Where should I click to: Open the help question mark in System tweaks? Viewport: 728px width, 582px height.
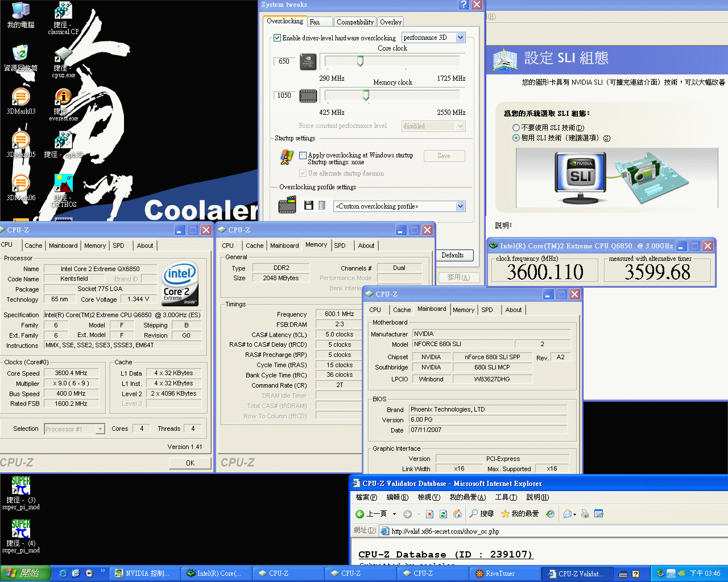(x=464, y=5)
